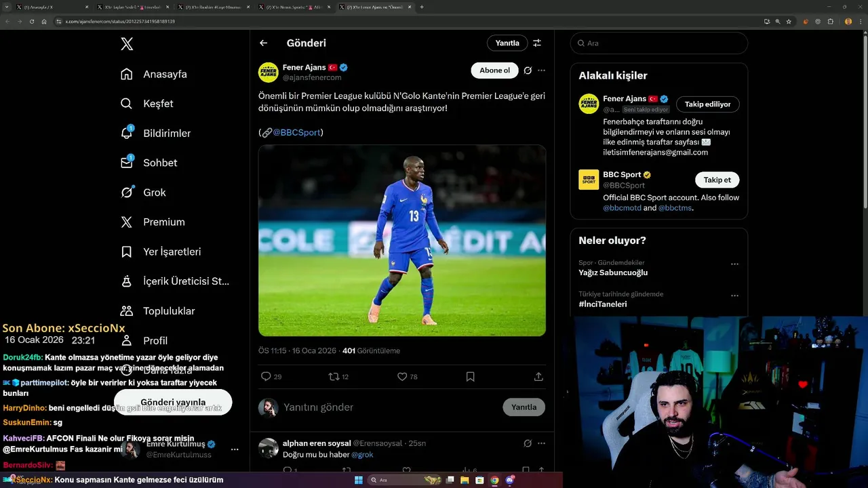Screen dimensions: 868x488
Task: Click the Anasayfa house icon
Action: click(x=127, y=74)
